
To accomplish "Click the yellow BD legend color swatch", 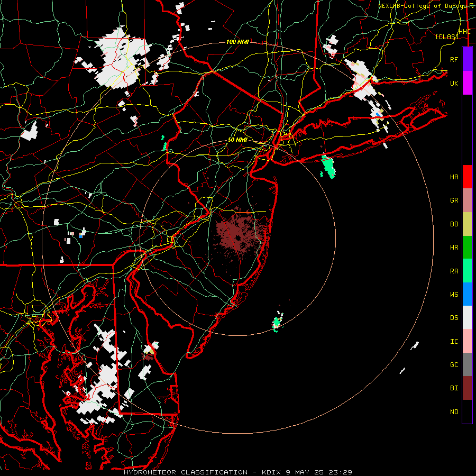I will [467, 224].
